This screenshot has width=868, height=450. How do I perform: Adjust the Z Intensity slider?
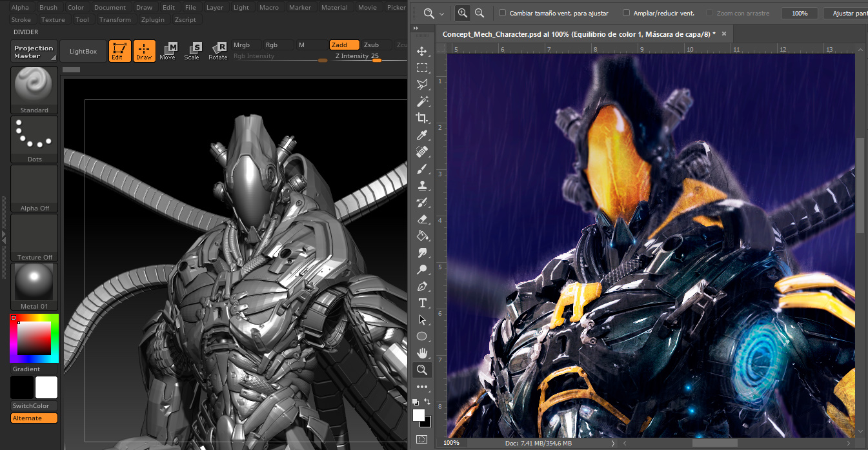pyautogui.click(x=370, y=57)
